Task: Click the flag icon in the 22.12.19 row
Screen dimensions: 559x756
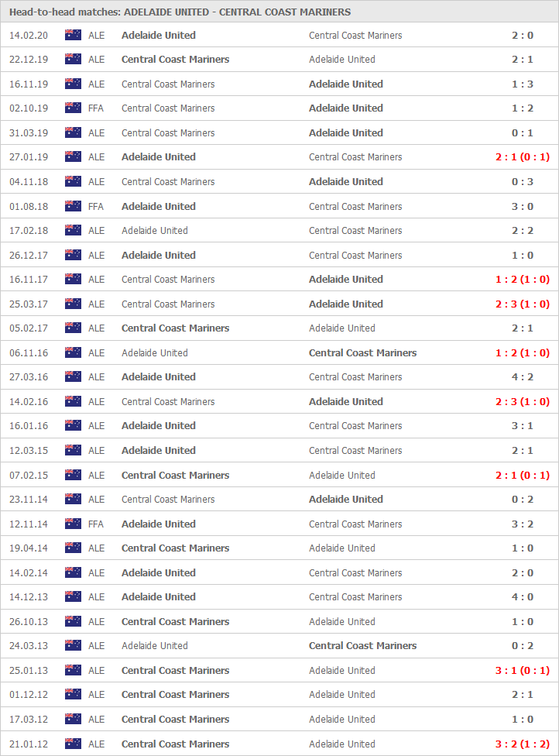Action: (x=73, y=59)
